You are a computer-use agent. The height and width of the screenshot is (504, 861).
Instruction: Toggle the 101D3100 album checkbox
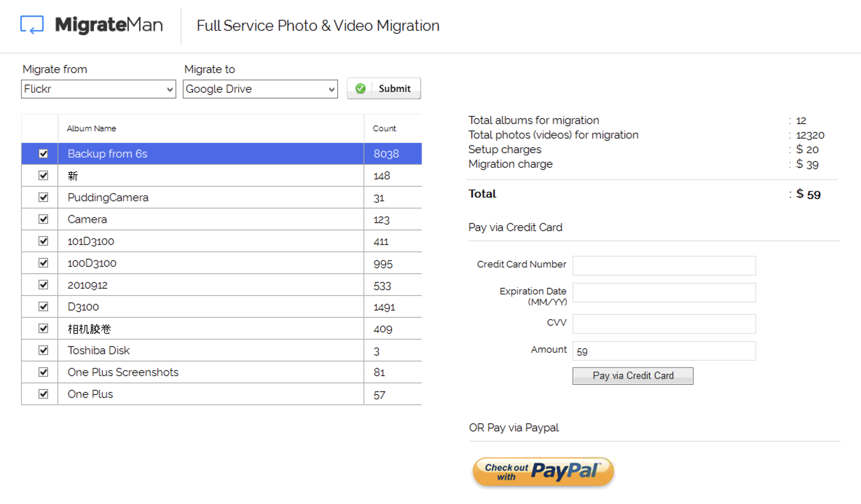[x=43, y=241]
